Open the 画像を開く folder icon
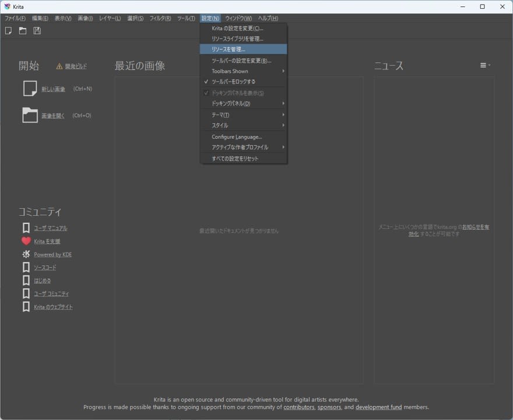The image size is (513, 420). coord(29,115)
